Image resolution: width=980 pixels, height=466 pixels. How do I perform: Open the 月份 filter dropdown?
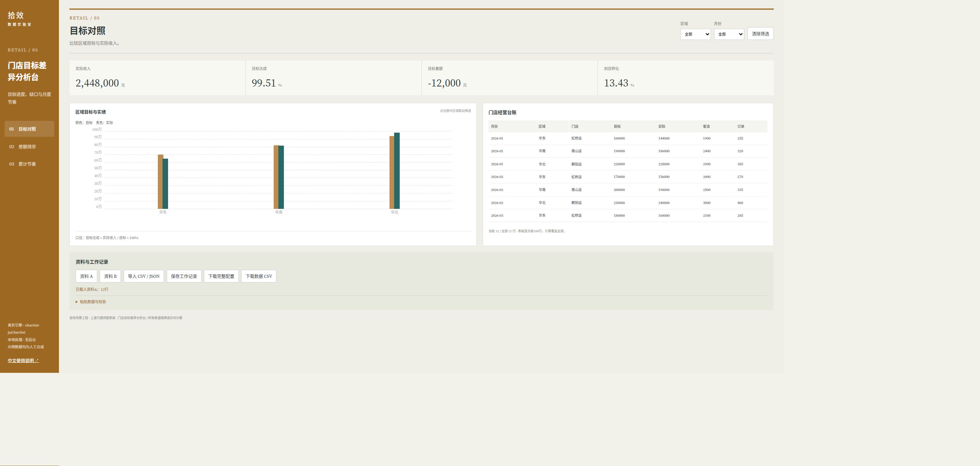point(728,34)
